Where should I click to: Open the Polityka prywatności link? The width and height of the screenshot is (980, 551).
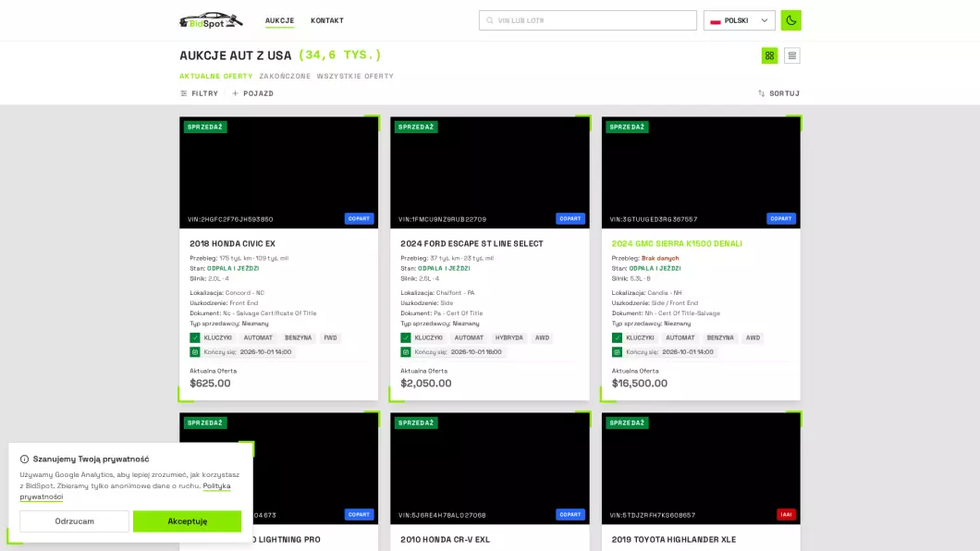click(x=125, y=491)
